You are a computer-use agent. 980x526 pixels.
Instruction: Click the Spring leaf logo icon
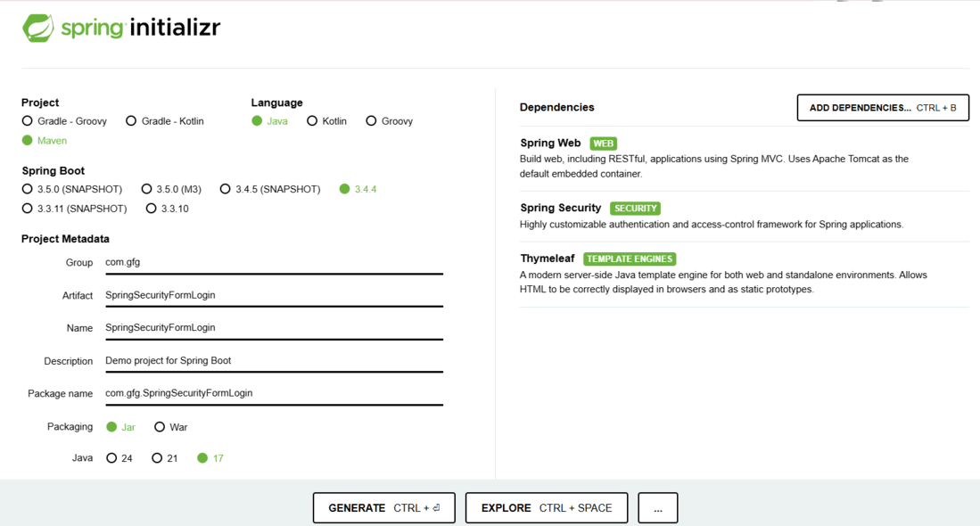click(x=38, y=29)
